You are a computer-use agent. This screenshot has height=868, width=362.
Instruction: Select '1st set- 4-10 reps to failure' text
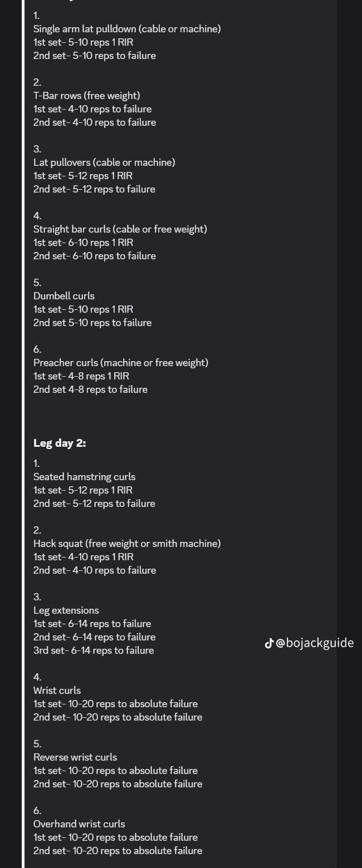pyautogui.click(x=92, y=109)
